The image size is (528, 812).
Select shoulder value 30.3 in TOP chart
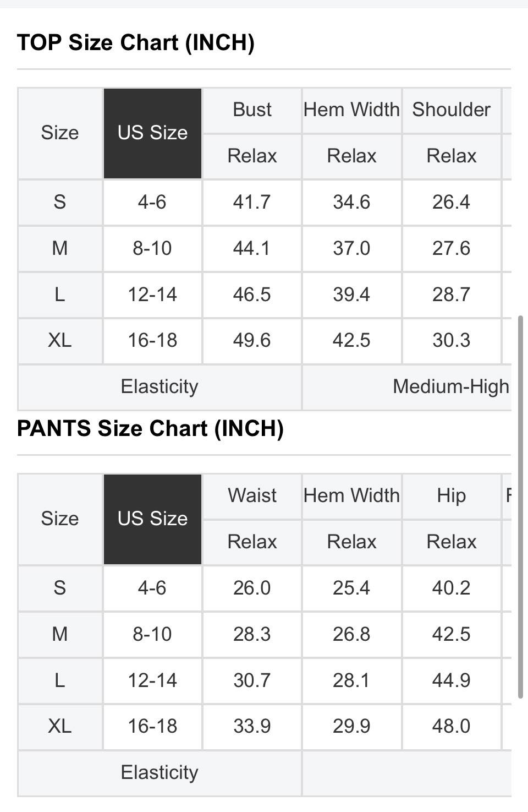click(452, 341)
